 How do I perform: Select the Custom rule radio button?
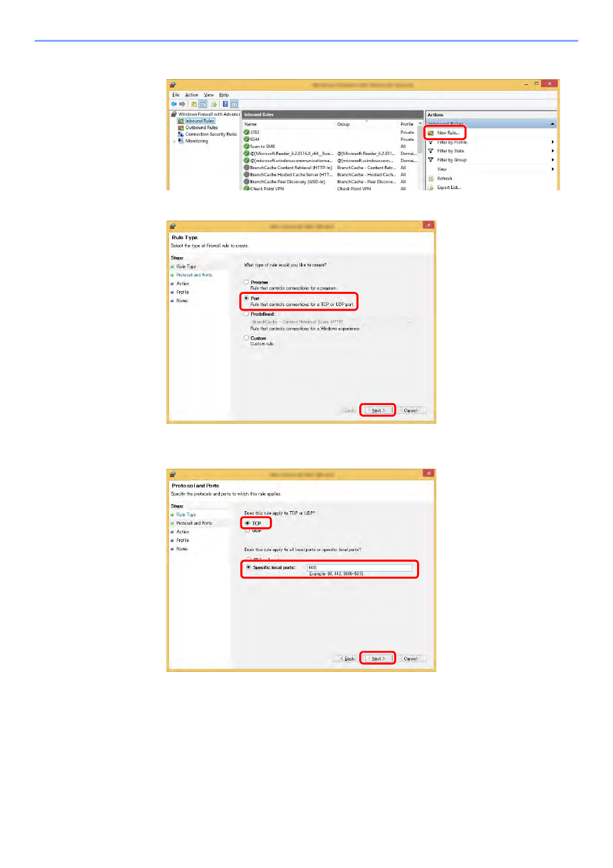tap(246, 338)
